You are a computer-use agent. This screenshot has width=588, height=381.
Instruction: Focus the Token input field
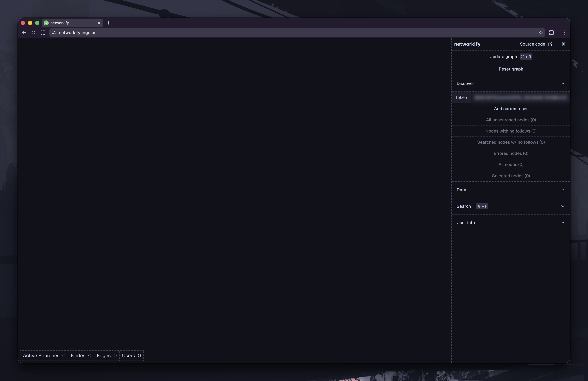pos(520,97)
